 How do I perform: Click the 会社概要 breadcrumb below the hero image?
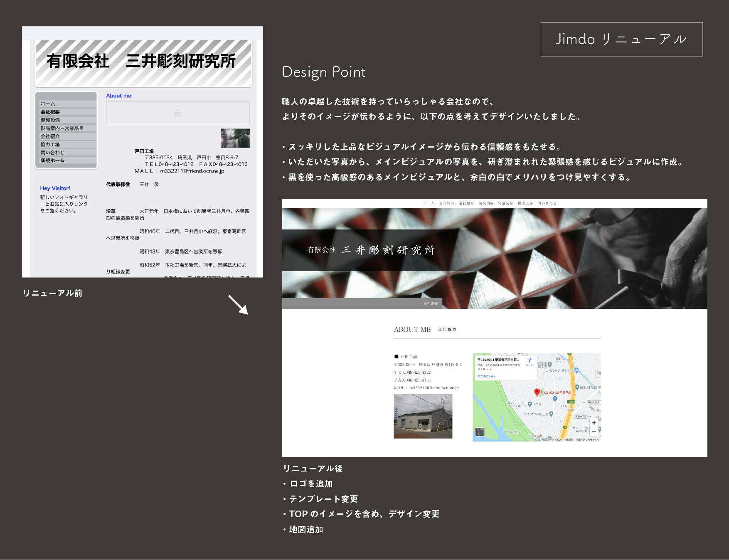[431, 303]
